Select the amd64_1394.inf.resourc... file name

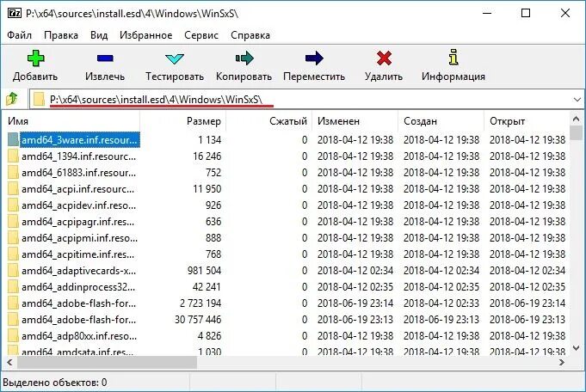(78, 156)
